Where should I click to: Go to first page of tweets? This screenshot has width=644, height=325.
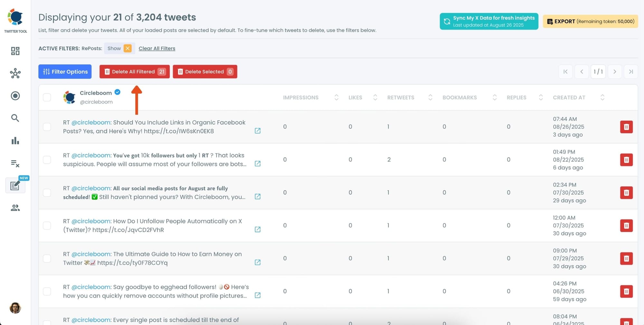click(x=565, y=71)
